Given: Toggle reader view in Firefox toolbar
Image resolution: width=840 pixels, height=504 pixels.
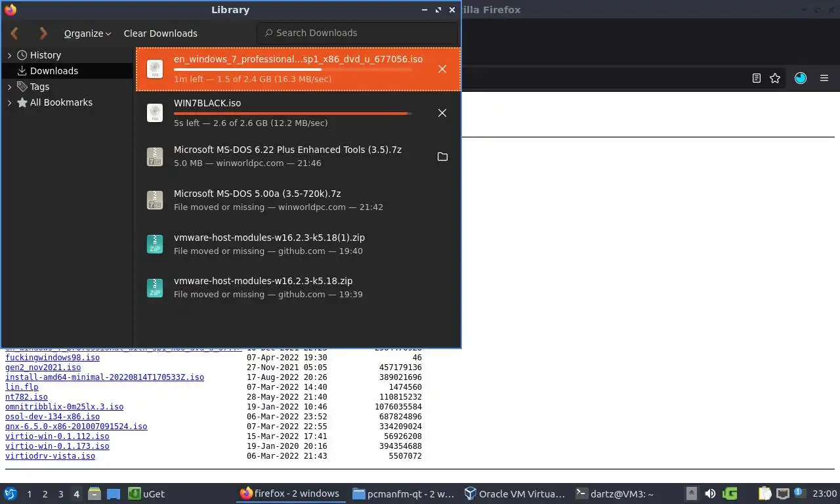Looking at the screenshot, I should (x=756, y=78).
